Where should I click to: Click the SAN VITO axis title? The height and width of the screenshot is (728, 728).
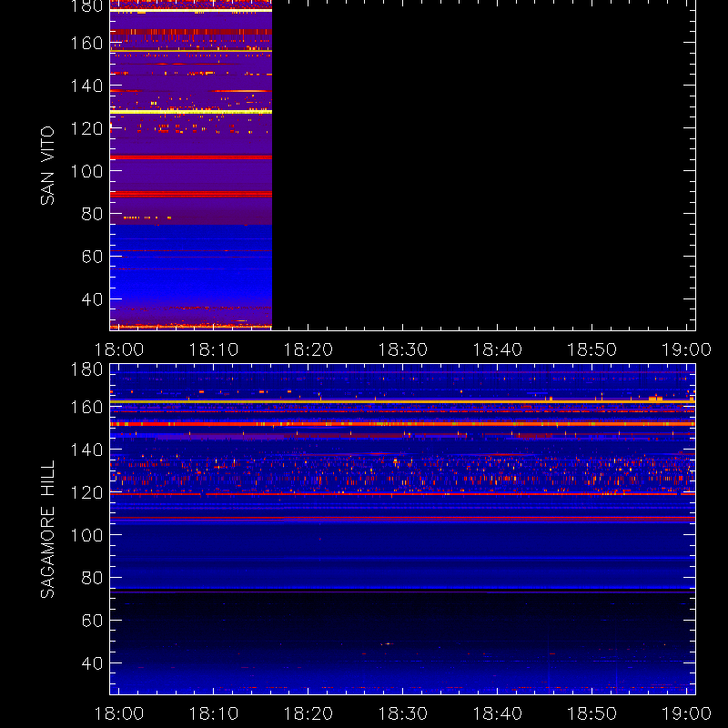coord(47,166)
